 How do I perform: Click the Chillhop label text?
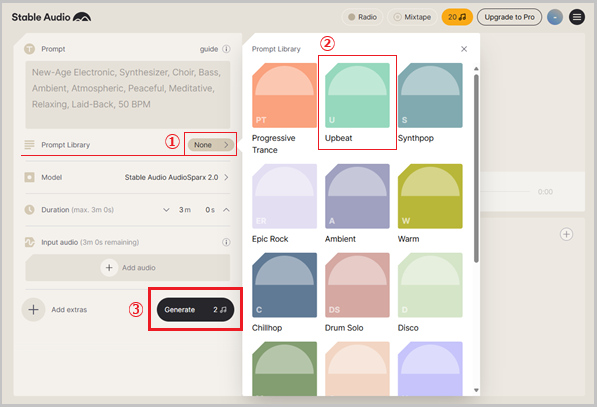coord(267,328)
